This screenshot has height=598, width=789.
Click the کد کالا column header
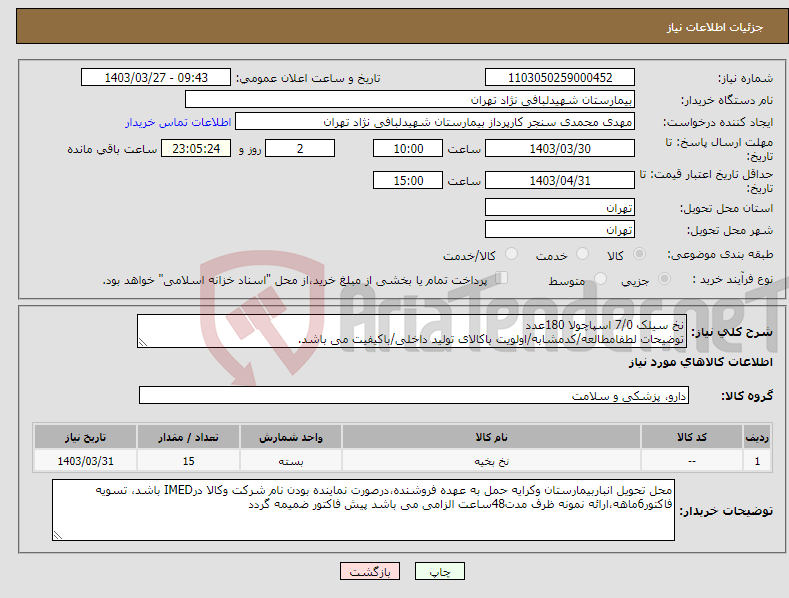pos(691,437)
